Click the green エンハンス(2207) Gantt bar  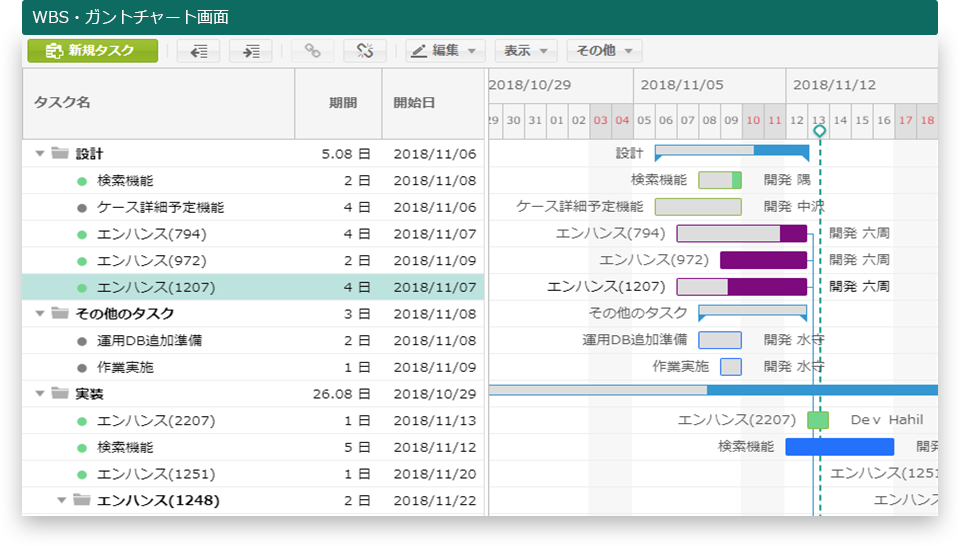(818, 420)
